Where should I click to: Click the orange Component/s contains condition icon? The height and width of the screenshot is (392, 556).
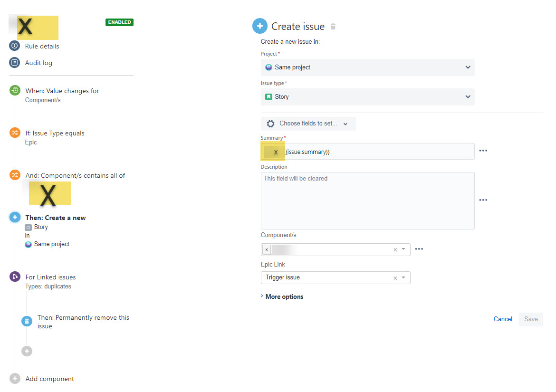pos(15,175)
